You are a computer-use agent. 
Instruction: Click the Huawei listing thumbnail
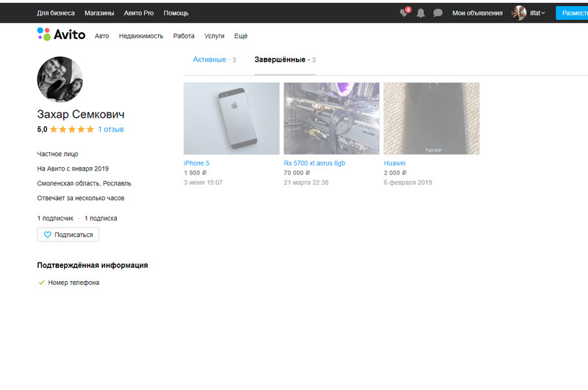pos(431,118)
